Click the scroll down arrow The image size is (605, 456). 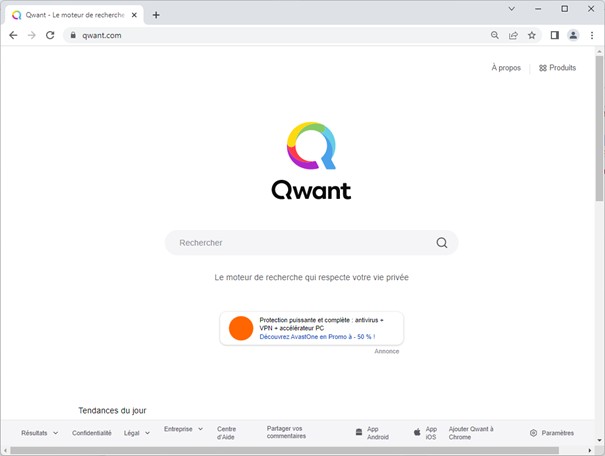tap(599, 440)
